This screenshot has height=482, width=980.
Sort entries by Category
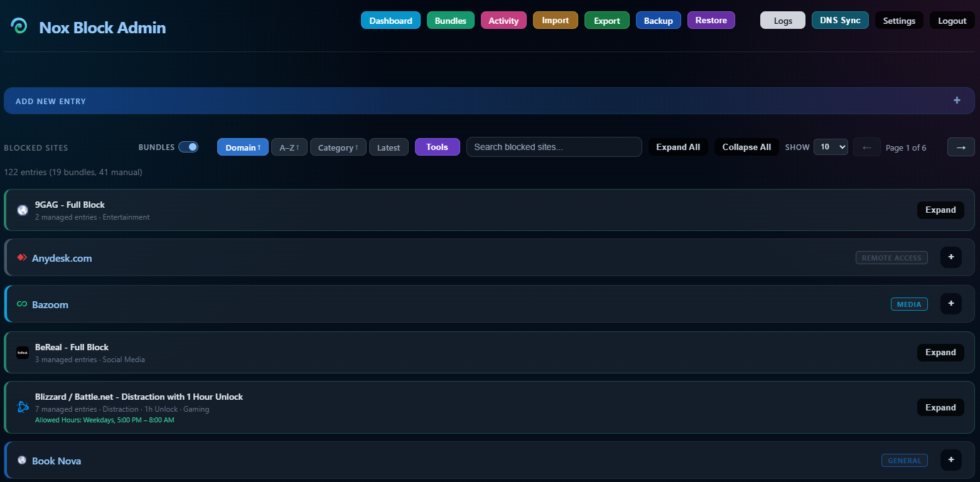[338, 147]
